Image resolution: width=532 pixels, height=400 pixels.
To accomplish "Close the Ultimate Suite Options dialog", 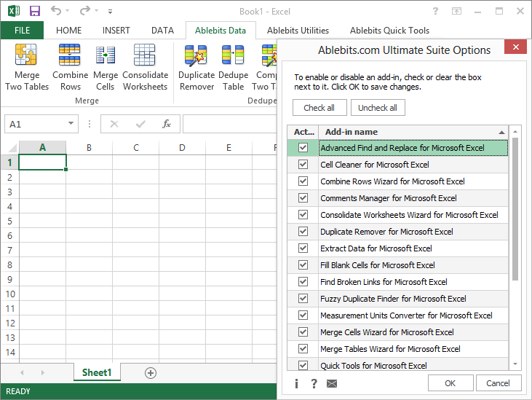I will click(515, 47).
